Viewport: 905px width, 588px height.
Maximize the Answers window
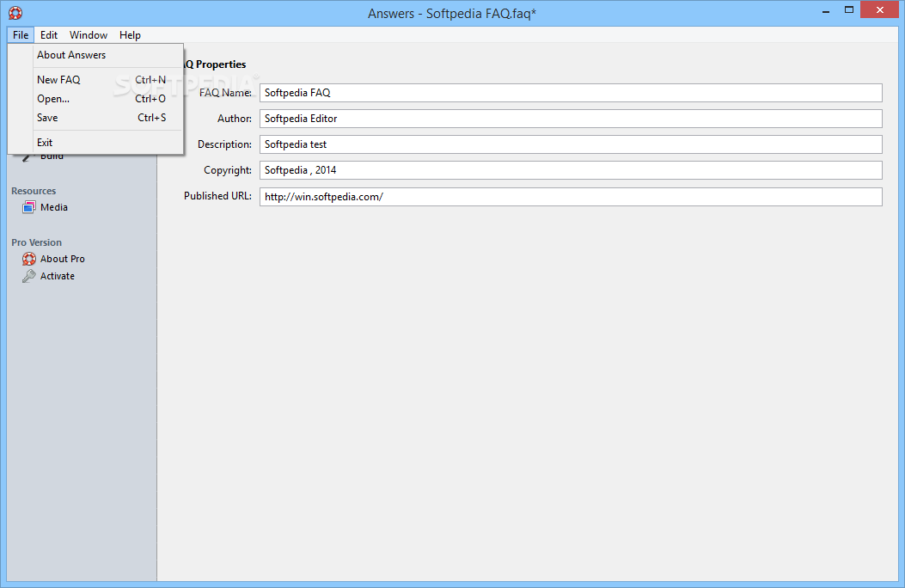point(849,9)
